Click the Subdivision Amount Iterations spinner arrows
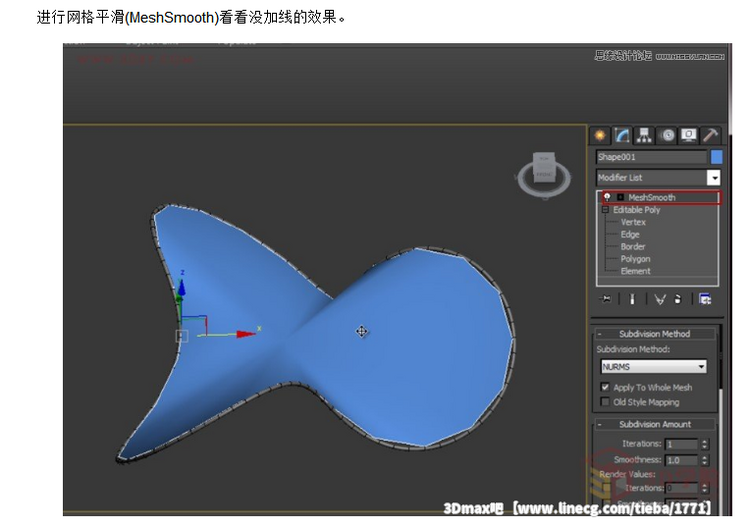 [x=705, y=444]
